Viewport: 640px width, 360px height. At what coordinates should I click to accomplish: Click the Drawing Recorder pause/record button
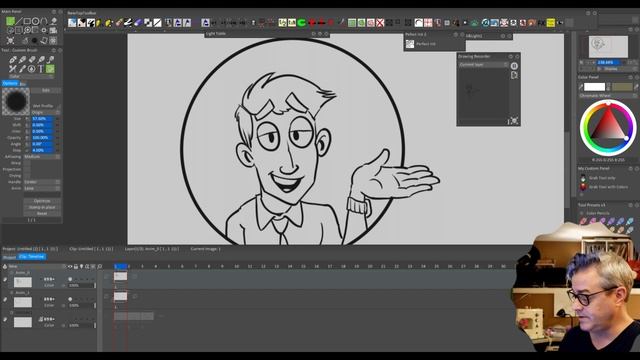click(514, 66)
